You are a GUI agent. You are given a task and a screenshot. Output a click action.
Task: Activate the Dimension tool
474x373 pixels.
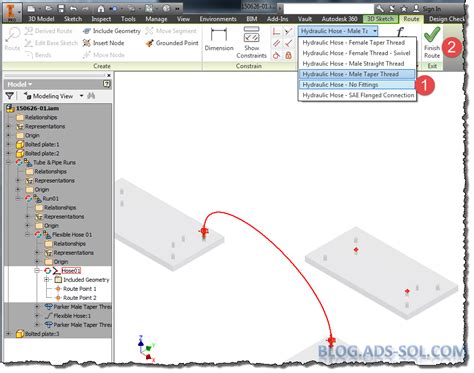pyautogui.click(x=219, y=39)
